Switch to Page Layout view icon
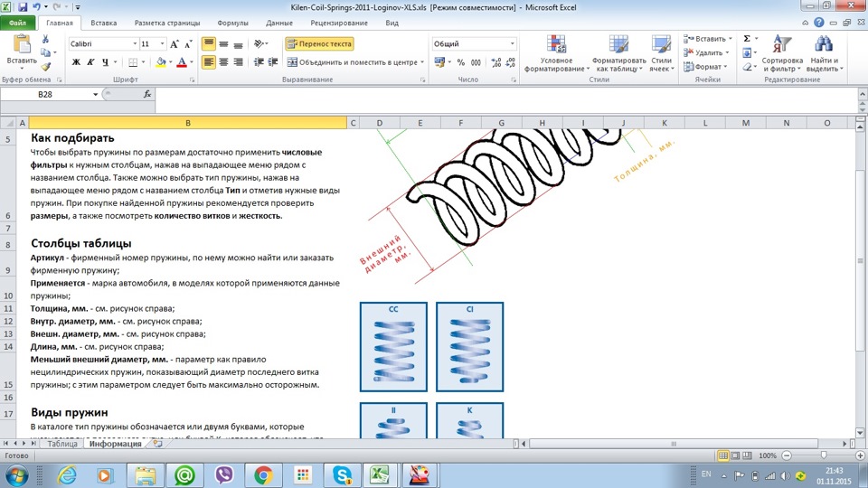The height and width of the screenshot is (488, 868). (x=735, y=455)
